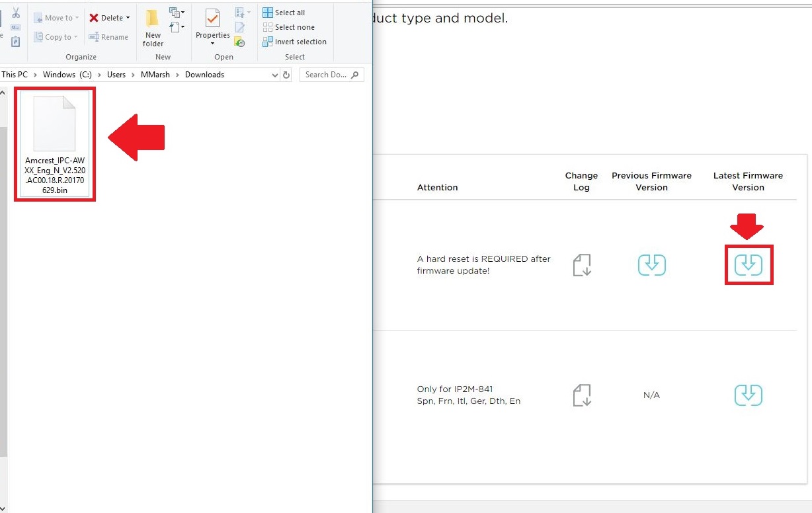Viewport: 812px width, 513px height.
Task: Navigate to MMarsh breadcrumb
Action: click(x=155, y=75)
